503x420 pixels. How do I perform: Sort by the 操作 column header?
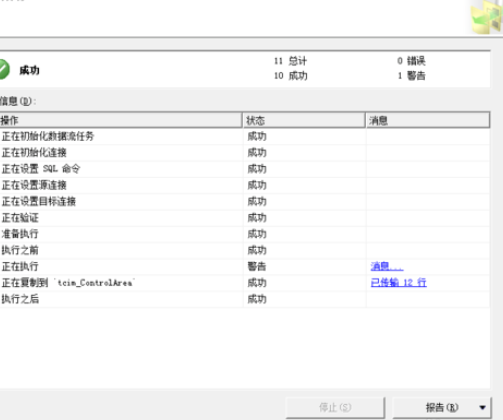[121, 120]
